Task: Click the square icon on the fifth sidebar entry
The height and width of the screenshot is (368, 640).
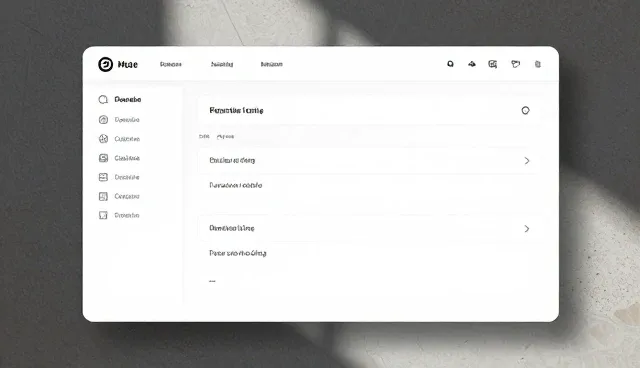Action: tap(103, 177)
